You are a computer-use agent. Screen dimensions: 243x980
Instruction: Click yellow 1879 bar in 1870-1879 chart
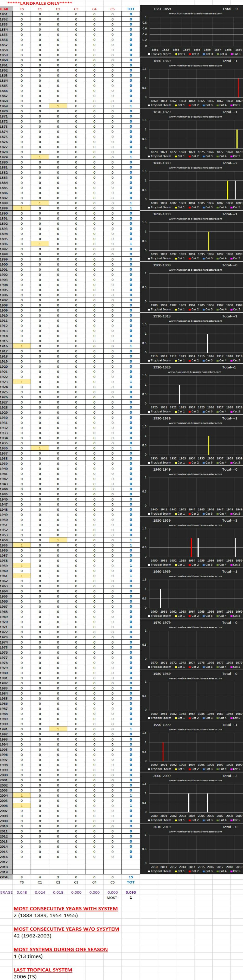[x=237, y=139]
